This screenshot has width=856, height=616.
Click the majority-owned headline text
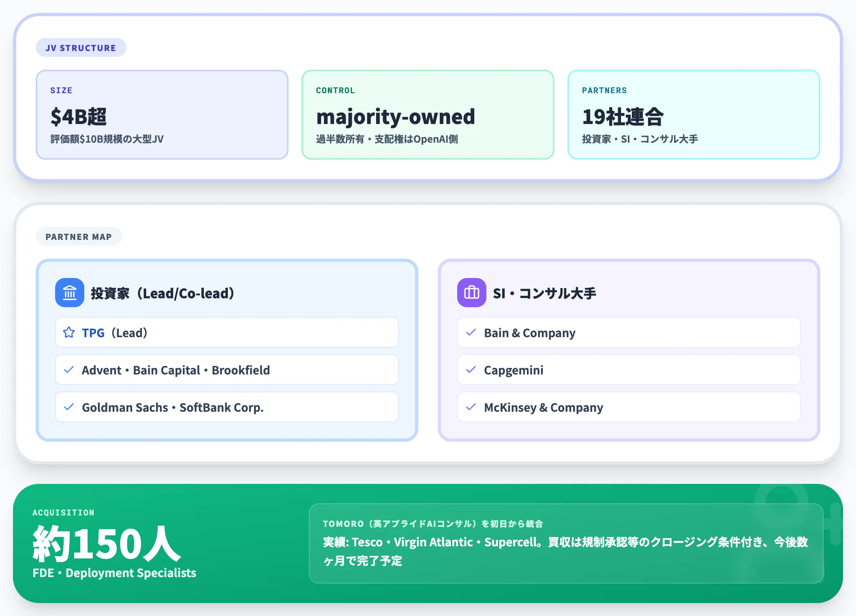point(396,117)
